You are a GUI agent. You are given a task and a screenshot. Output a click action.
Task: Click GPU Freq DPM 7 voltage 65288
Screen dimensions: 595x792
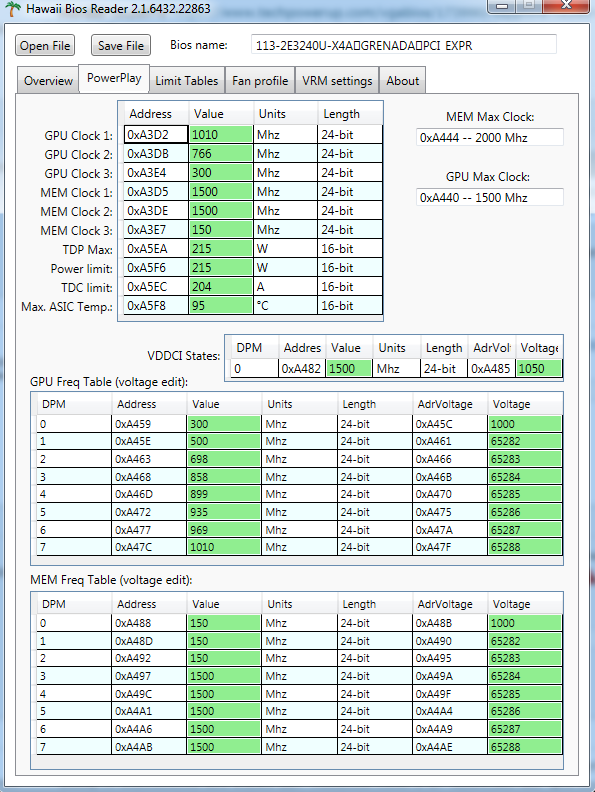[525, 547]
